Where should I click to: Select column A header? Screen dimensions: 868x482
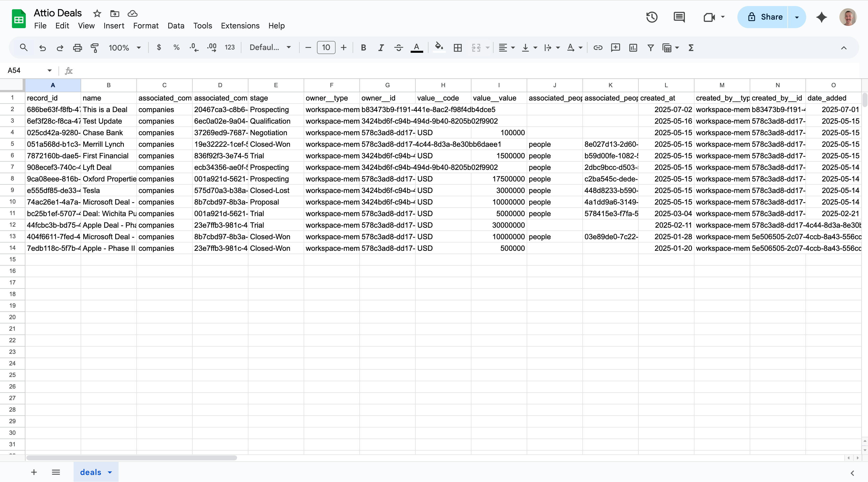(x=53, y=85)
